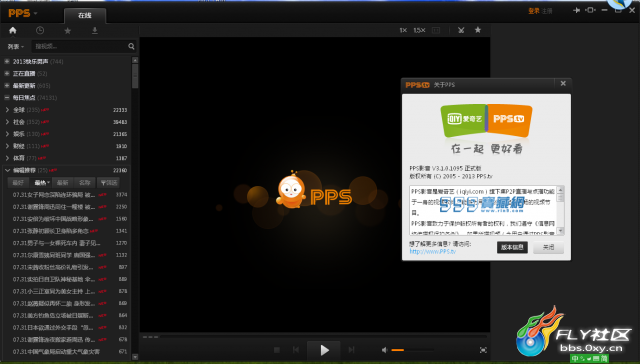640x364 pixels.
Task: Expand the 娱乐 subcategory
Action: (x=7, y=134)
